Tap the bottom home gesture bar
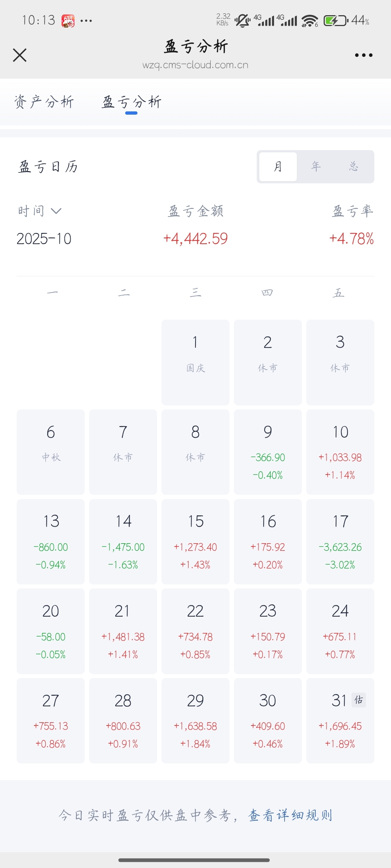391x868 pixels. coord(194,860)
